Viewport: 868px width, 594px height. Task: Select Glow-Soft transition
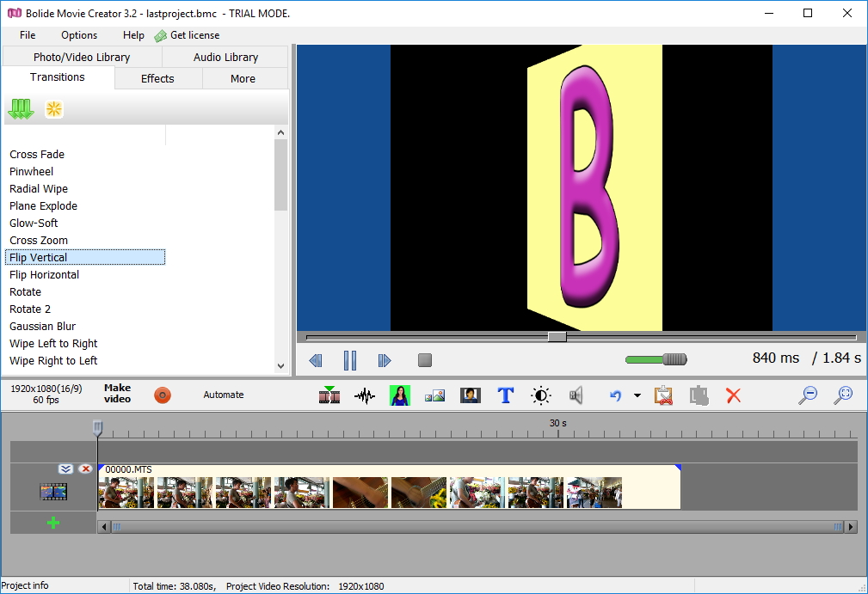click(34, 223)
